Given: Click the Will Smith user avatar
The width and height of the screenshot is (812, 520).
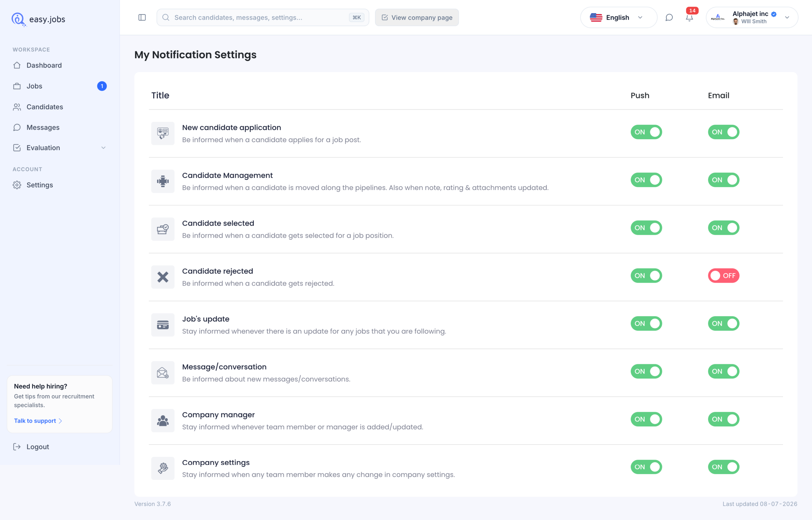Looking at the screenshot, I should pos(736,22).
